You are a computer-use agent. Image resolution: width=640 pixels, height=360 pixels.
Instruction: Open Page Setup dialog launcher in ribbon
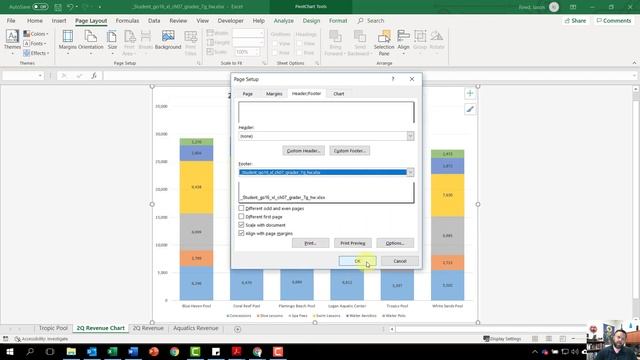(x=199, y=63)
